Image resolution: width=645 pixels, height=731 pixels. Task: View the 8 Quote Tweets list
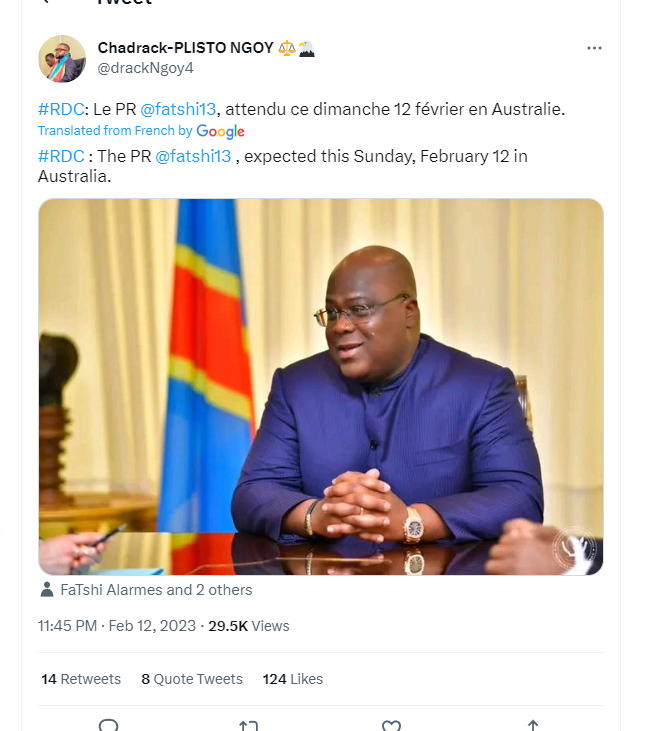point(192,679)
